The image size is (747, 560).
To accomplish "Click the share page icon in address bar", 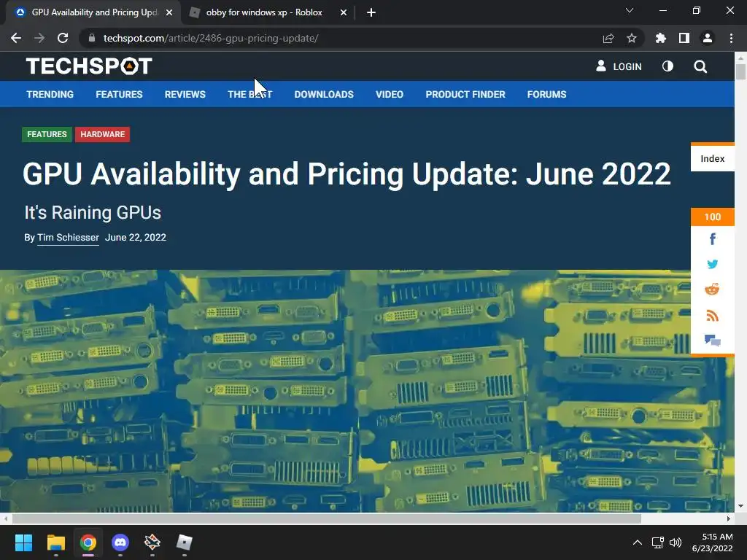I will tap(608, 38).
